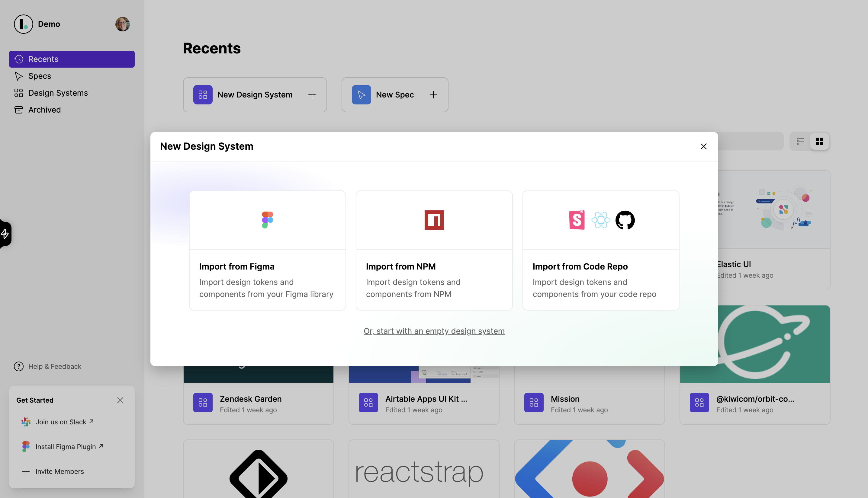
Task: Click the lightning bolt side tab
Action: 5,234
